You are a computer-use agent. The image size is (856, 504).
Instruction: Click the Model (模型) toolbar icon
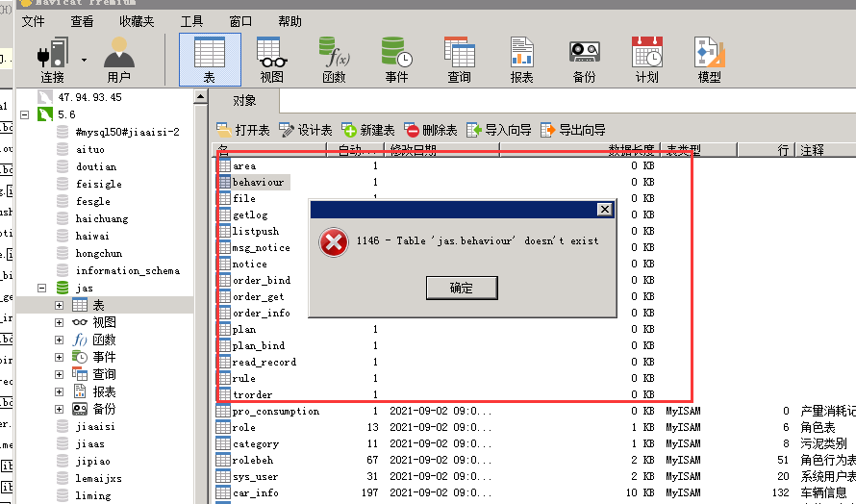(x=709, y=59)
